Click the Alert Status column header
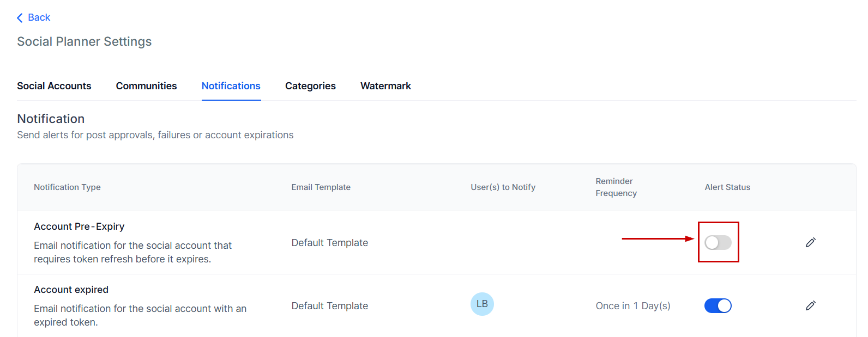 (727, 187)
